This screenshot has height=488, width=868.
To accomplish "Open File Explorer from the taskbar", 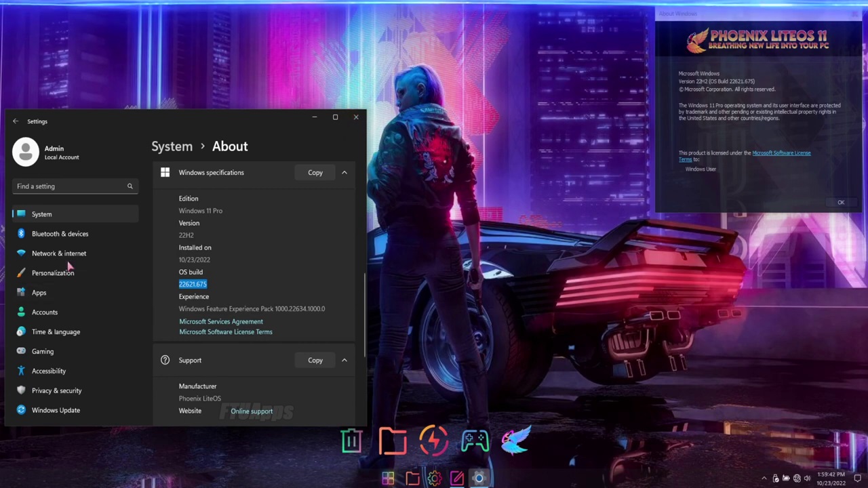I will [412, 479].
